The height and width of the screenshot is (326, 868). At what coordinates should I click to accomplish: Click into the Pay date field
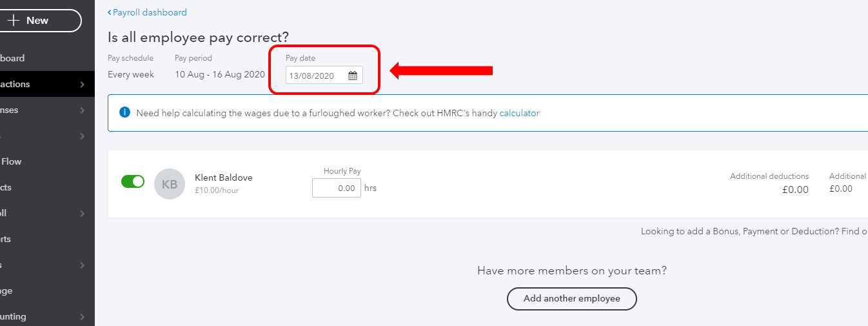pyautogui.click(x=316, y=76)
